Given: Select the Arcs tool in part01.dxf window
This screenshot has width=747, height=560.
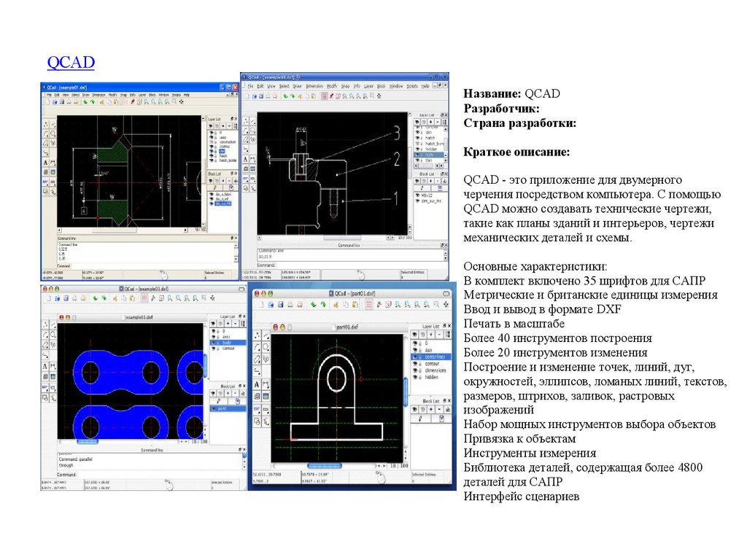Looking at the screenshot, I should coord(257,347).
